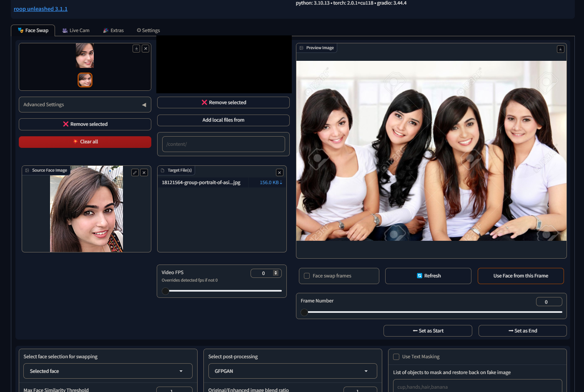Viewport: 584px width, 392px height.
Task: Clear the Target File(s) list with its X icon
Action: point(279,172)
